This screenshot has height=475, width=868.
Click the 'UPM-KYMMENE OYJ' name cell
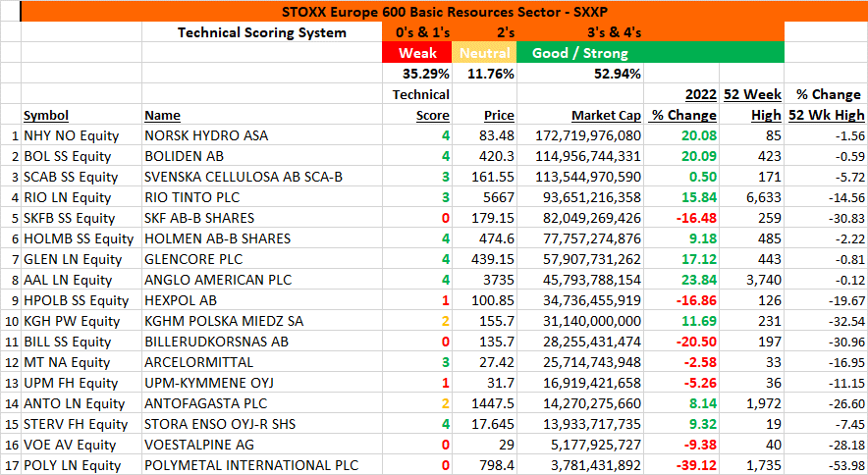[262, 383]
